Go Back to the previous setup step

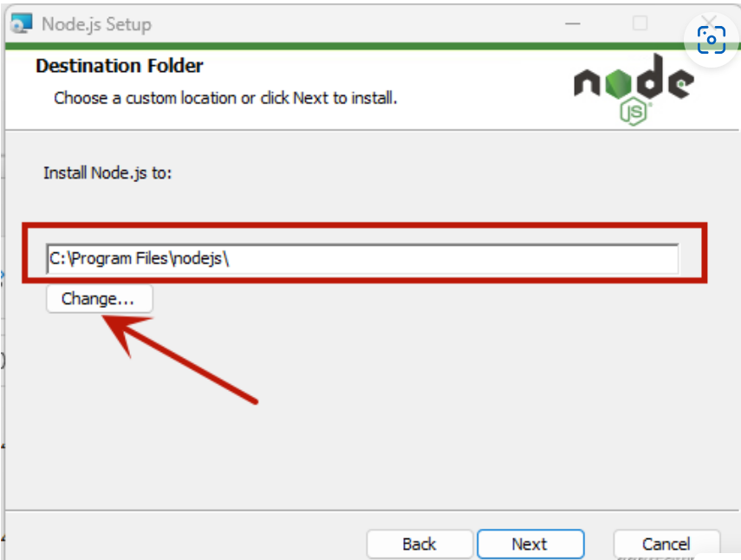click(x=419, y=544)
